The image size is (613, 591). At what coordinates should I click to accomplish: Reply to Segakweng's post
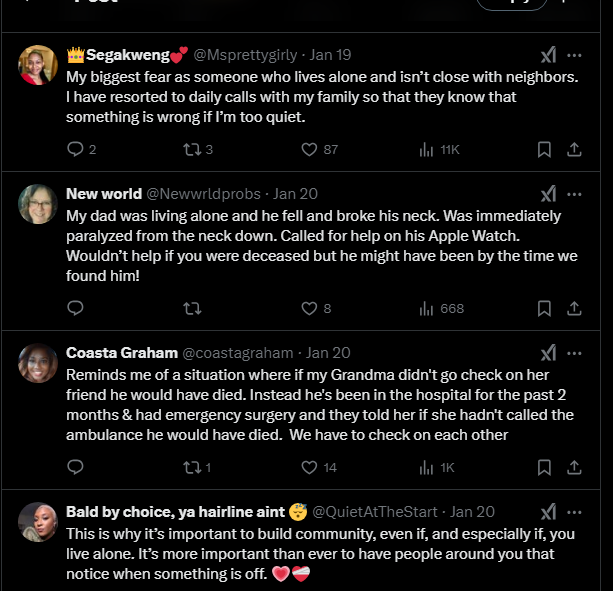pos(75,149)
